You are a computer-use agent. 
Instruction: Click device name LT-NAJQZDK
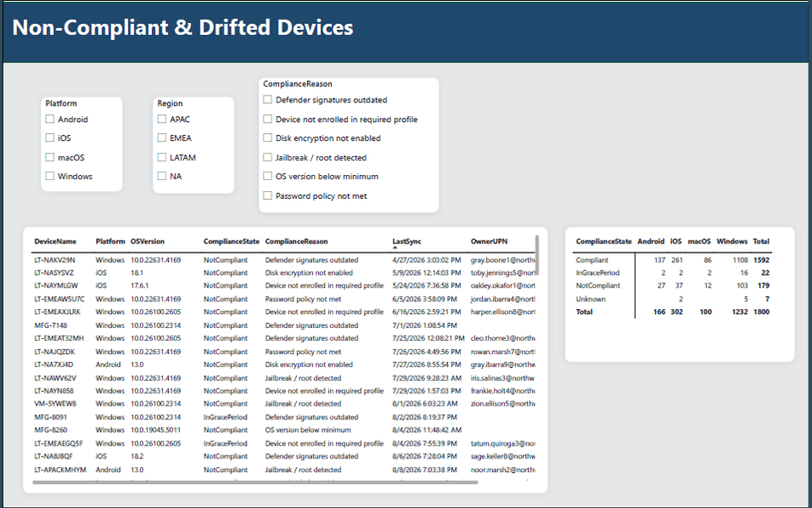click(x=55, y=352)
